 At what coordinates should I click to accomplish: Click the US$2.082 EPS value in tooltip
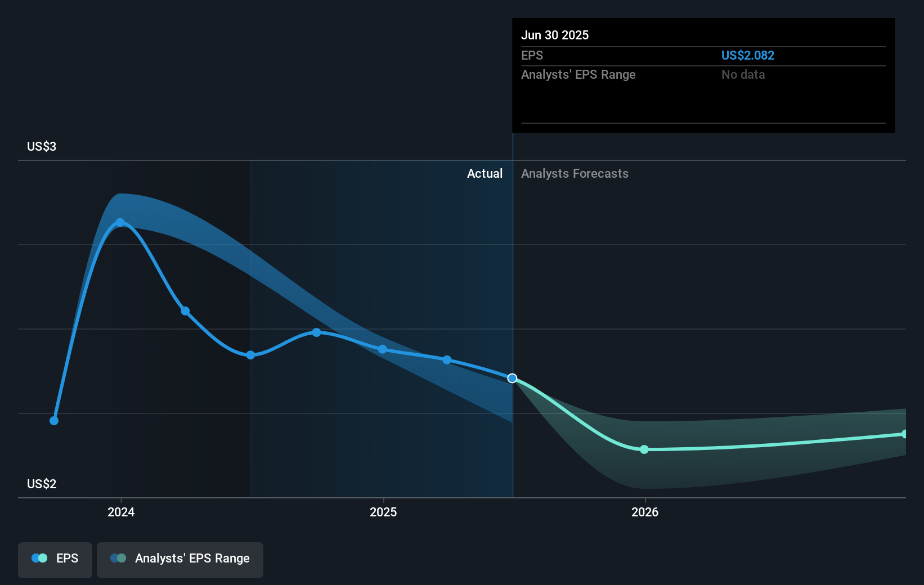click(748, 55)
